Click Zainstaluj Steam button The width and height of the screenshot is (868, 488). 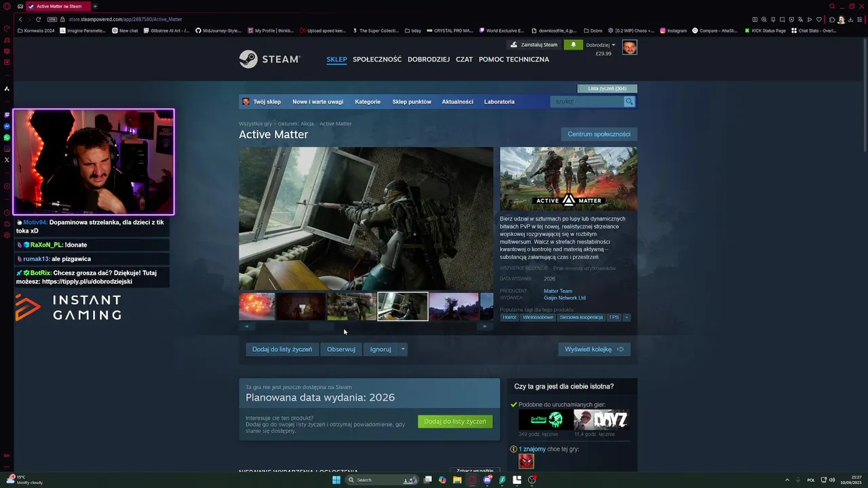click(534, 45)
